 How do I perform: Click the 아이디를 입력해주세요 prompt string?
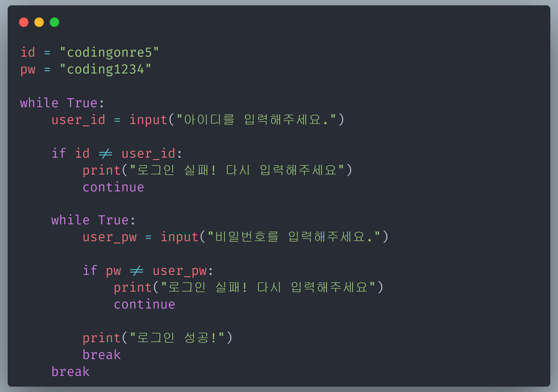(256, 120)
